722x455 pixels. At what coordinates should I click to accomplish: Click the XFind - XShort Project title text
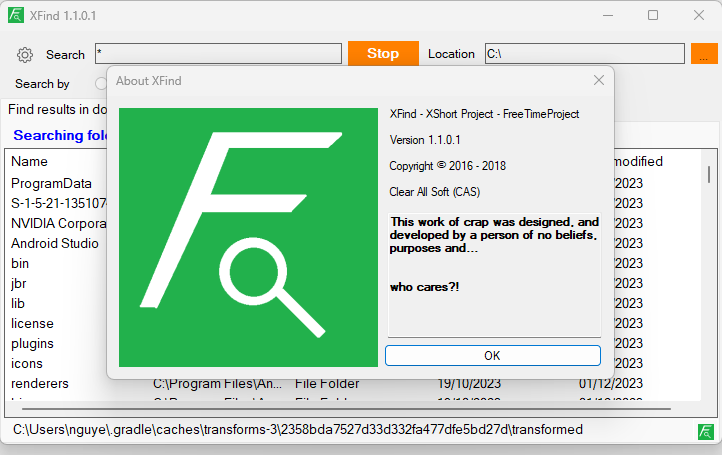point(484,114)
